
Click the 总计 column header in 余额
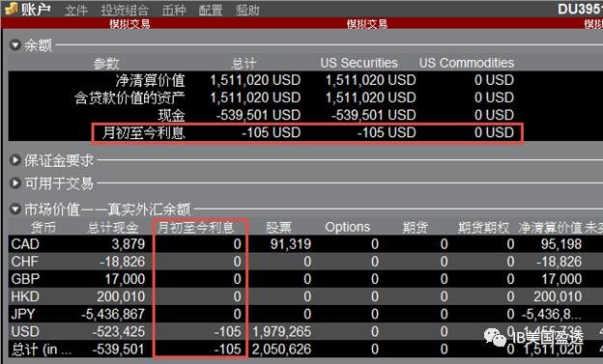(x=244, y=63)
